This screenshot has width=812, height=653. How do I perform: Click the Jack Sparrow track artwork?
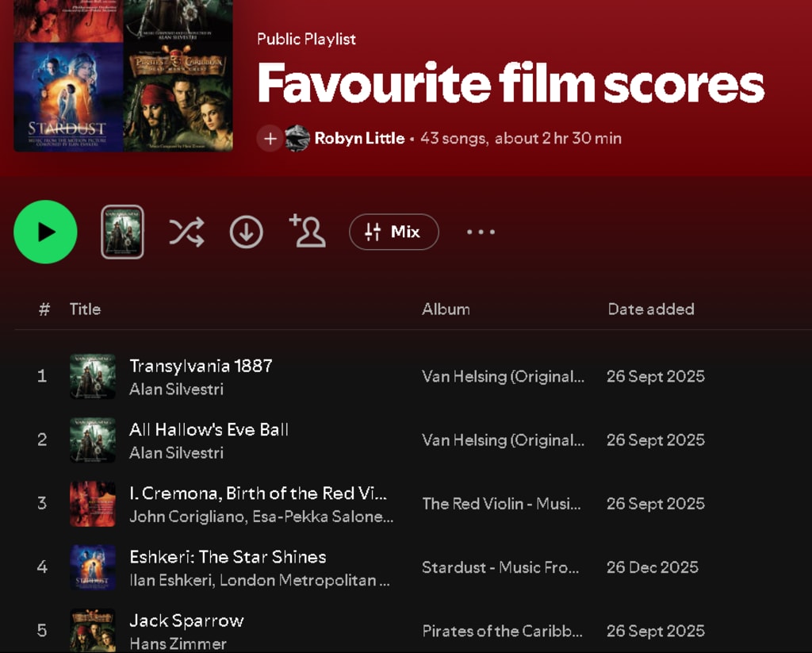pos(93,631)
